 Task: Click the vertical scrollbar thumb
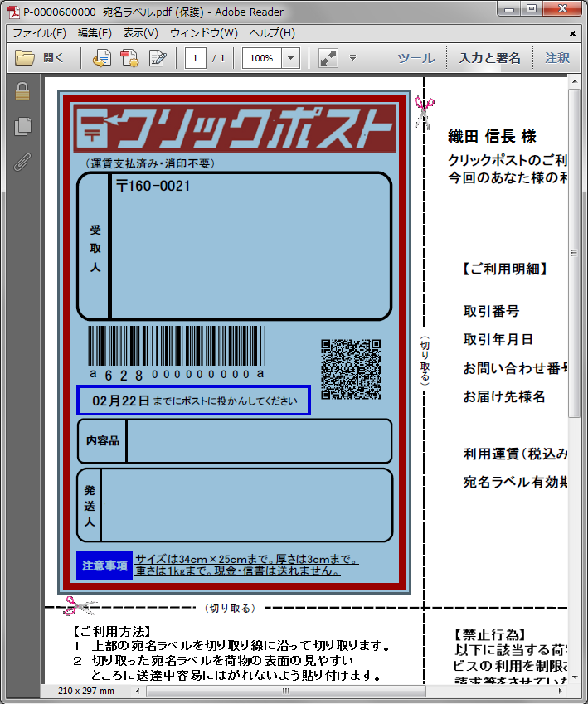pos(574,253)
